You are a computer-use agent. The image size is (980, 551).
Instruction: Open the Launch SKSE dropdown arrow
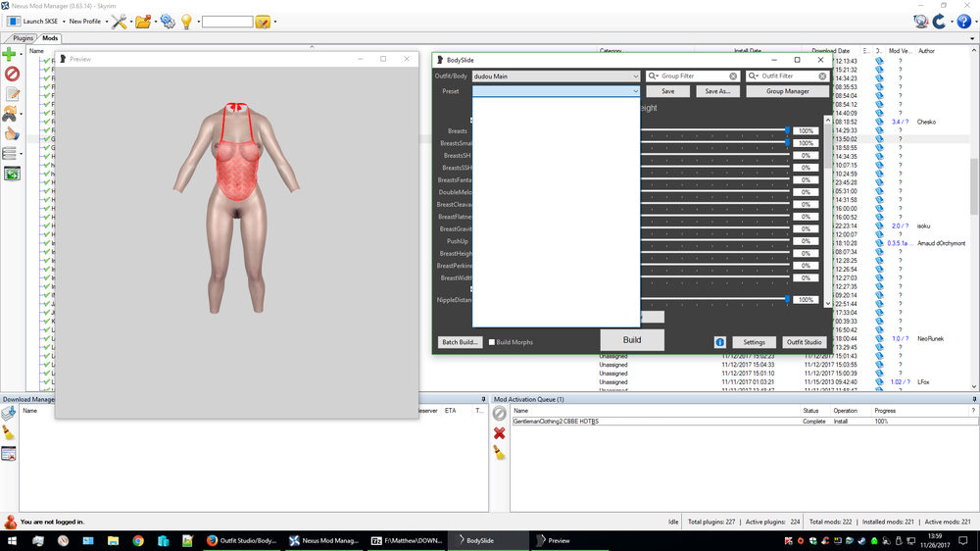[x=64, y=22]
